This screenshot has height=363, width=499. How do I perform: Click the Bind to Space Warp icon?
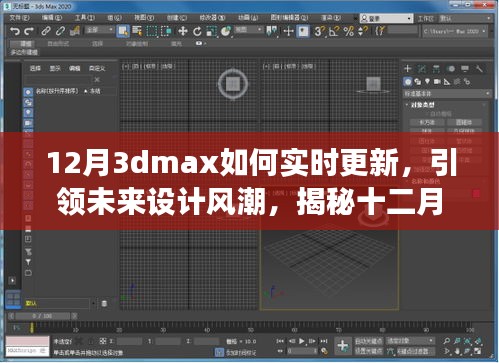coord(75,31)
